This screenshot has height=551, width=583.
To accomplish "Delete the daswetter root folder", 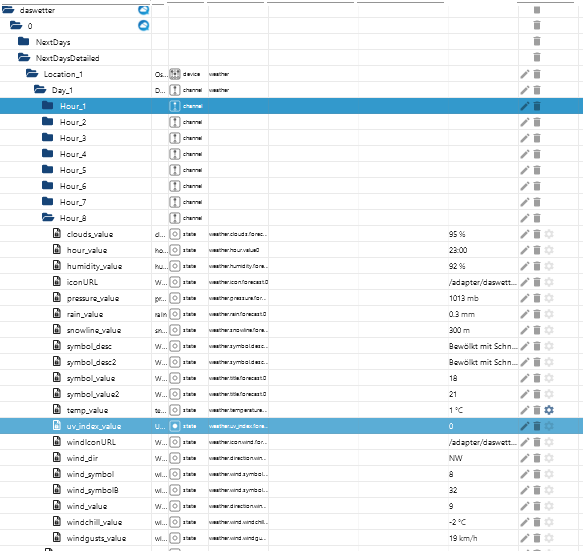I will (x=537, y=10).
